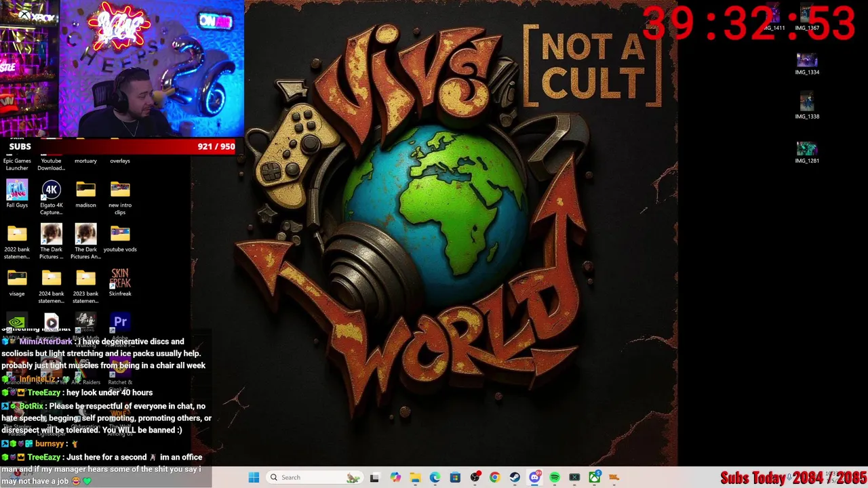This screenshot has width=868, height=488.
Task: Open the madison folder
Action: pos(85,195)
